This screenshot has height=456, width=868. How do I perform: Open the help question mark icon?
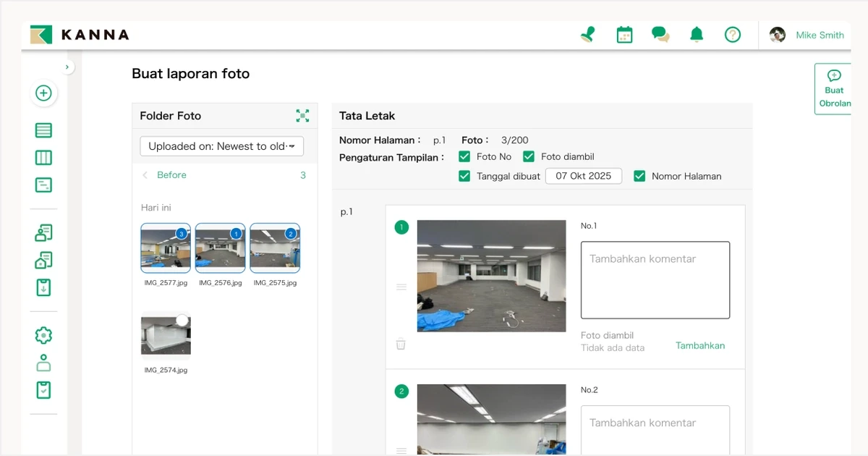(733, 35)
